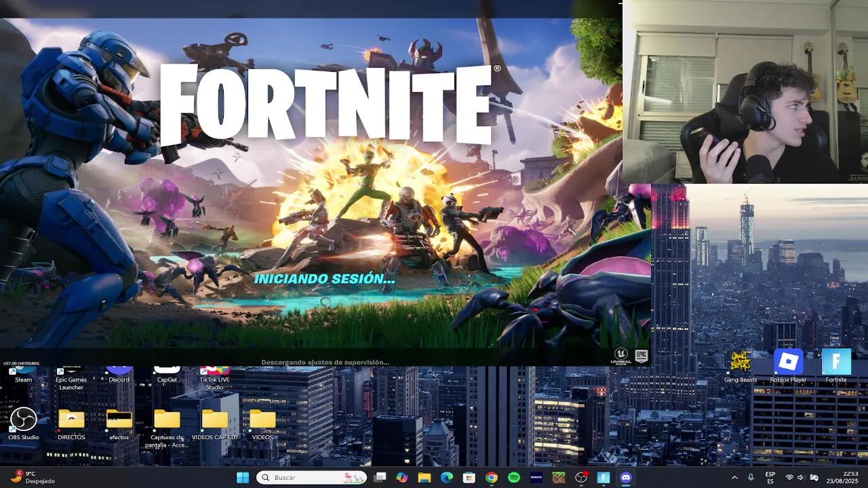Open the Discord desktop shortcut
This screenshot has height=488, width=868.
(x=119, y=375)
